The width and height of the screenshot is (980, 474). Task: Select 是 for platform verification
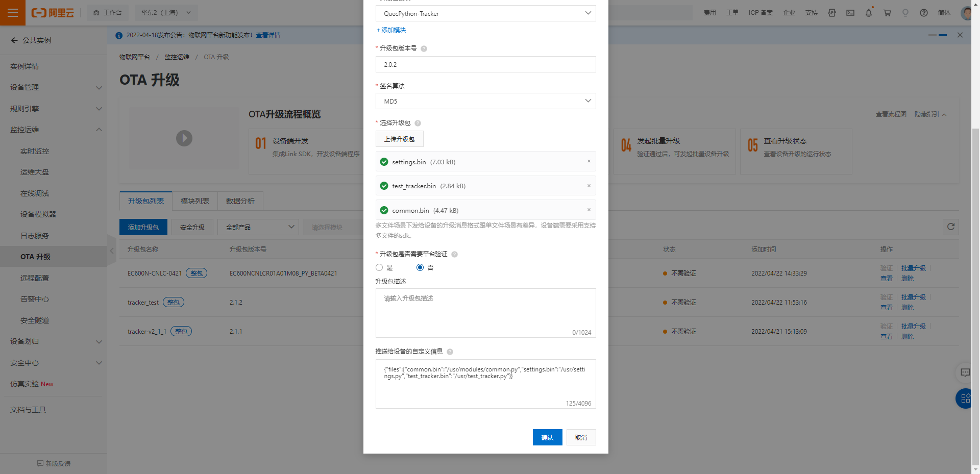379,267
